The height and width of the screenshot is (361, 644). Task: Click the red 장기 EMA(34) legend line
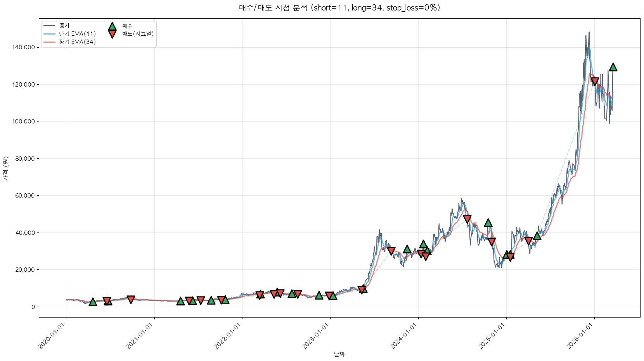click(49, 42)
